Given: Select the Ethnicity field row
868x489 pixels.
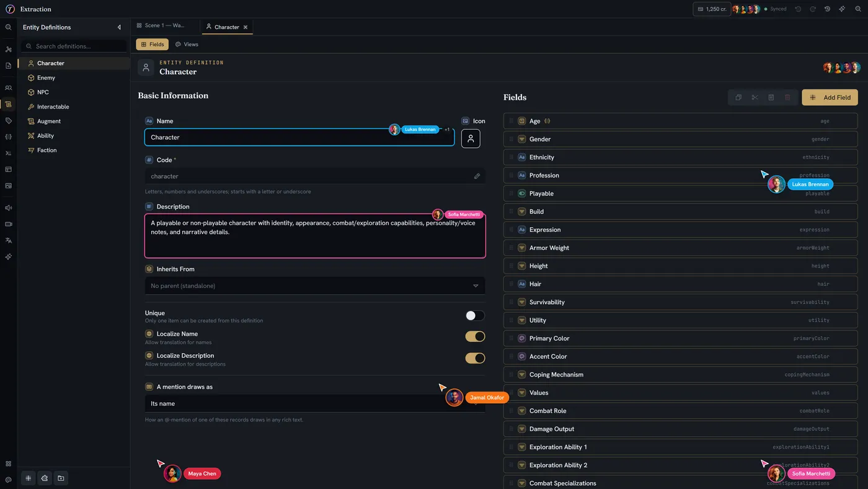Looking at the screenshot, I should 681,157.
